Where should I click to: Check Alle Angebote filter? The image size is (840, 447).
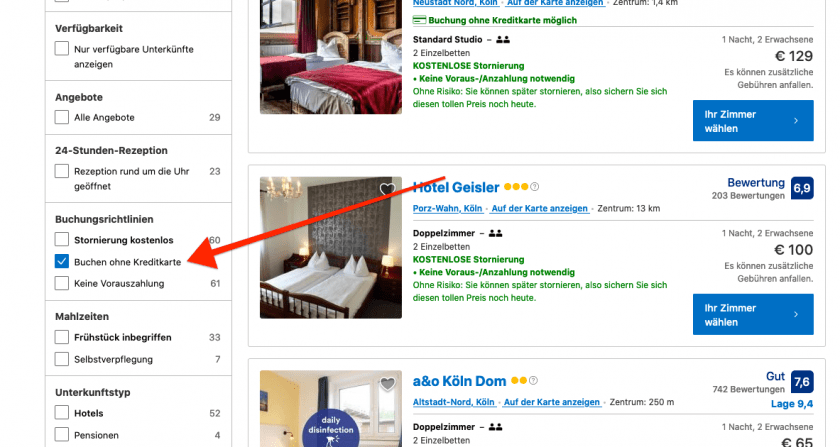point(62,117)
